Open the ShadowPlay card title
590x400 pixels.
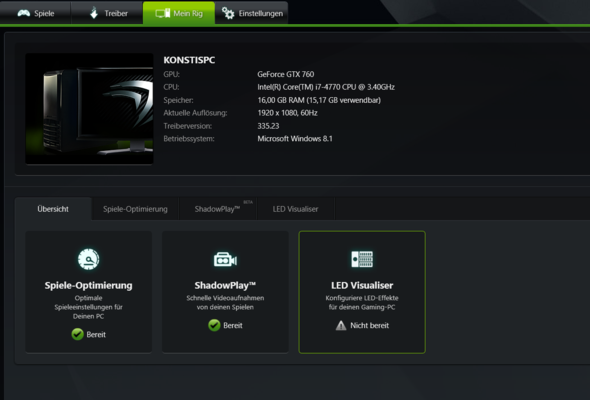[x=225, y=285]
